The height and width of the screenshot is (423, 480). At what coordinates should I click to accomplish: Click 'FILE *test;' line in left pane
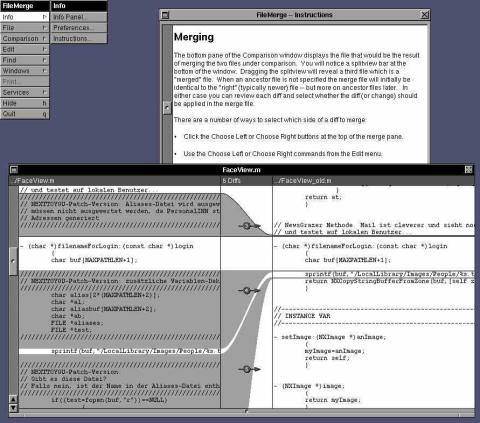[x=71, y=330]
